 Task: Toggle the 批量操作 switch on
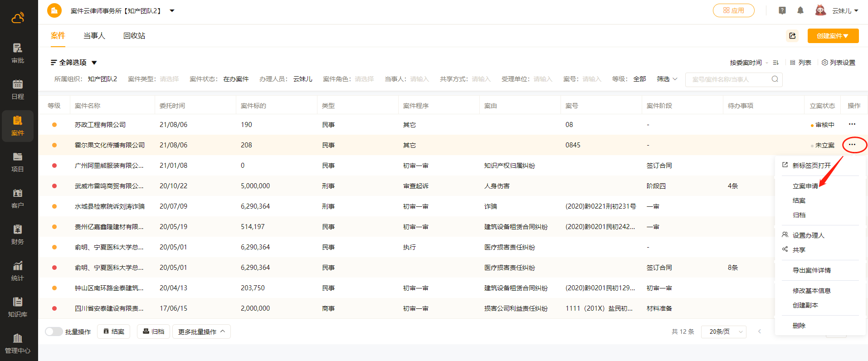[x=54, y=332]
